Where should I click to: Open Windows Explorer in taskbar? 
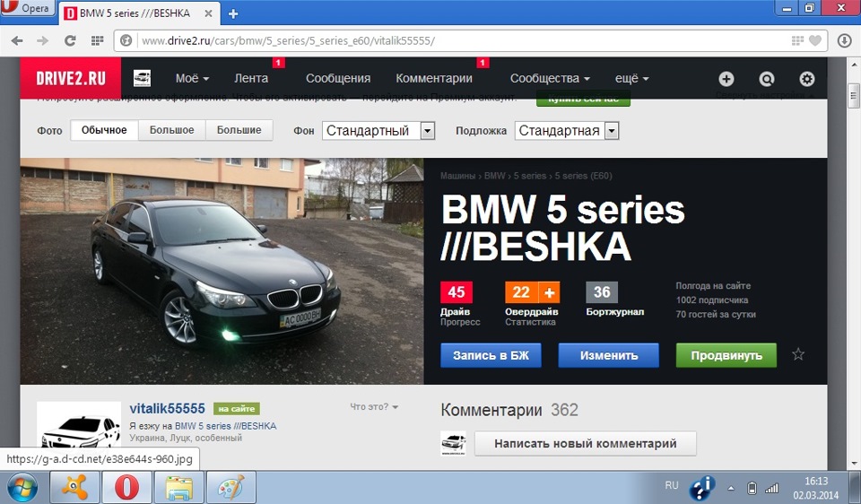(x=179, y=488)
